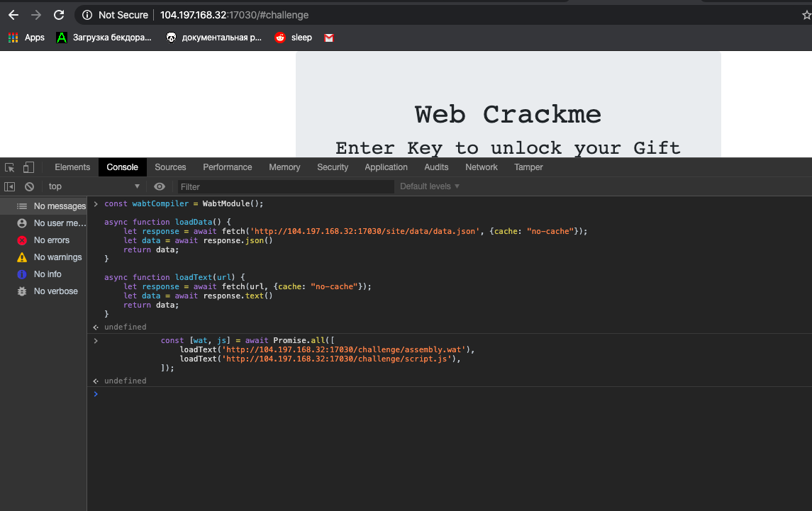
Task: Expand the Default levels dropdown
Action: point(430,186)
